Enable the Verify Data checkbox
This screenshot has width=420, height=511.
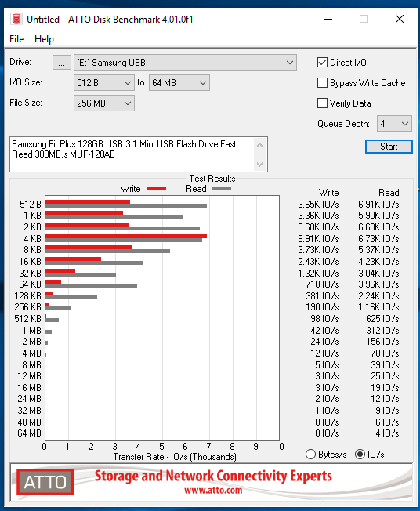322,103
